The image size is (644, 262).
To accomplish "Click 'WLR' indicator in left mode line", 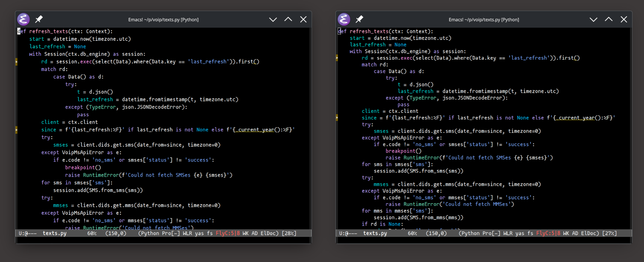I will coord(187,233).
